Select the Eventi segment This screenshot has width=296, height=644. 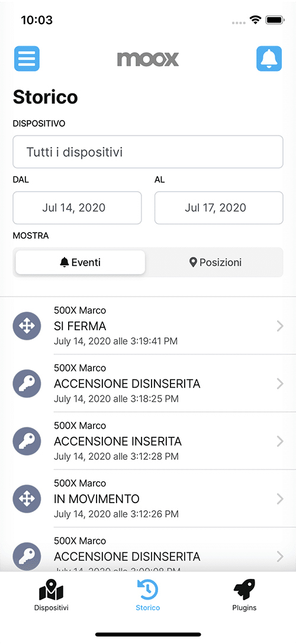[81, 262]
